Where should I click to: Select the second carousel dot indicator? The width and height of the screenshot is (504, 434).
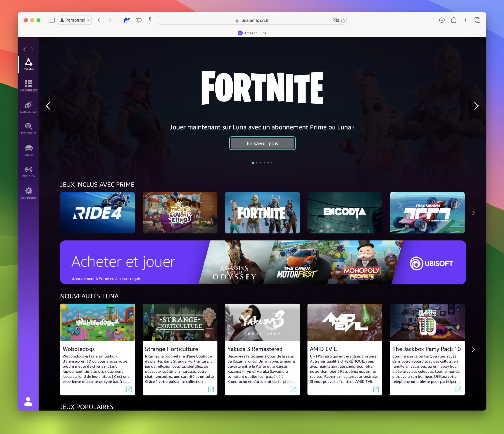[257, 163]
